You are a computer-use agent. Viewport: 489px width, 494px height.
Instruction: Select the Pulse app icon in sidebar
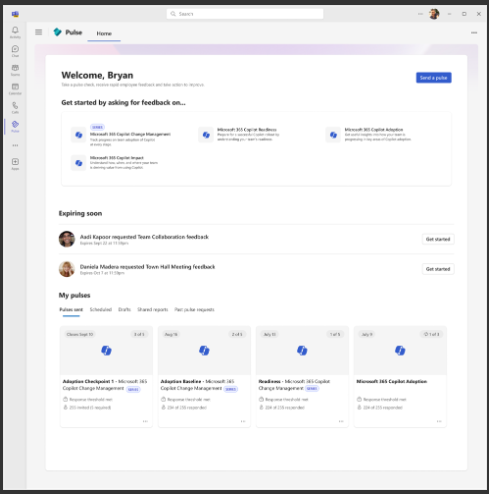tap(15, 126)
